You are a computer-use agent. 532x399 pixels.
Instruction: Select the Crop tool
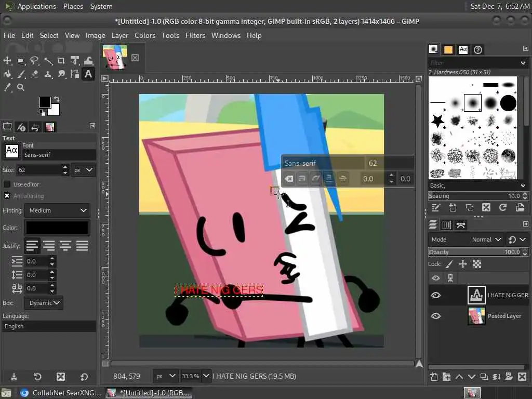(61, 61)
